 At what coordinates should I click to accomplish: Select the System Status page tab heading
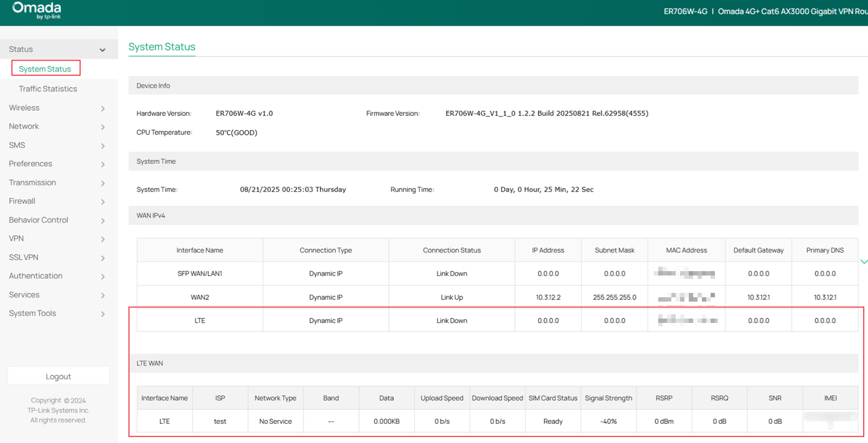(162, 46)
